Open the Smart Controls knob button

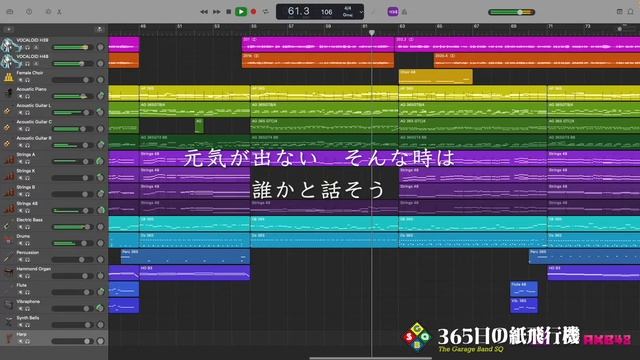point(49,12)
